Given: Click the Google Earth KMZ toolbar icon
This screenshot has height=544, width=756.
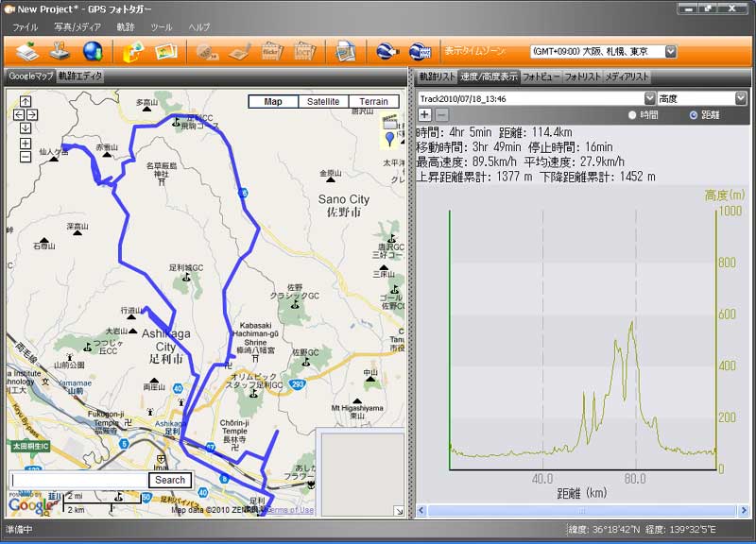Looking at the screenshot, I should coord(420,51).
